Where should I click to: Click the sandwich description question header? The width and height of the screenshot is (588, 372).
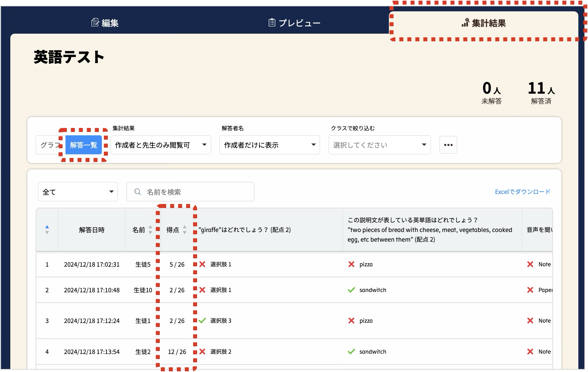[432, 230]
